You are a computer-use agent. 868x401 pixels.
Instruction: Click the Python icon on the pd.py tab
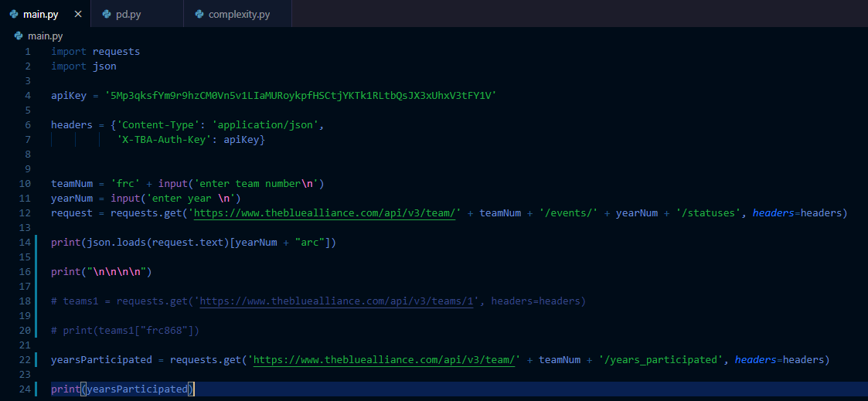(107, 14)
